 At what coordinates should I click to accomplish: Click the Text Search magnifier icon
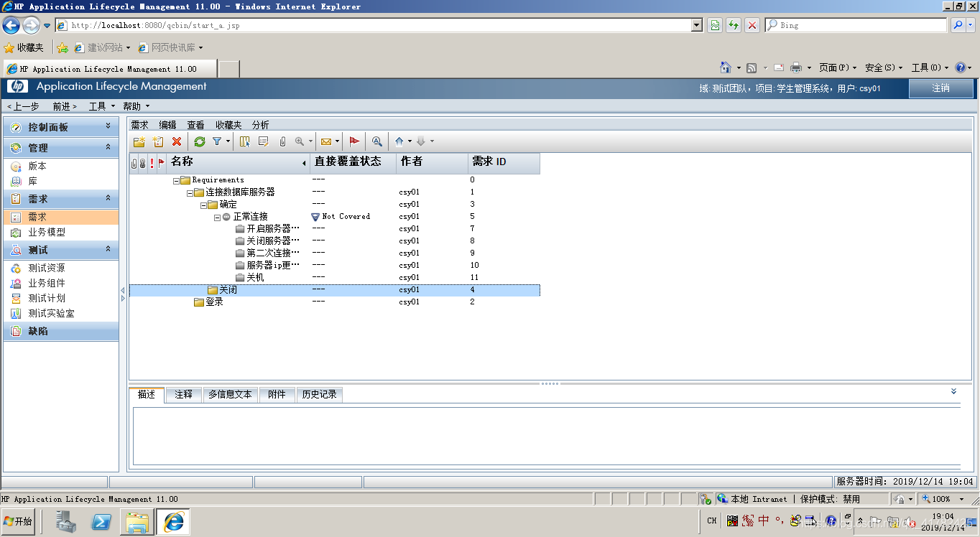click(x=376, y=141)
